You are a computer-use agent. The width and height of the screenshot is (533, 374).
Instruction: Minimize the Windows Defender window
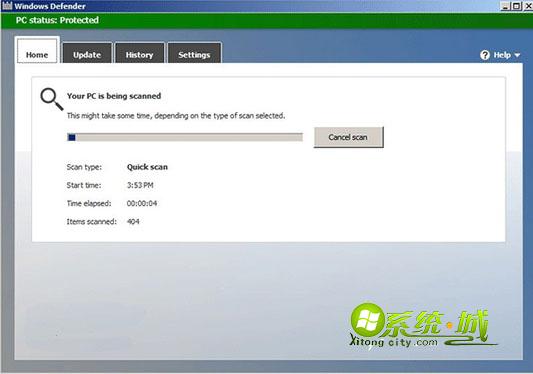tap(505, 6)
